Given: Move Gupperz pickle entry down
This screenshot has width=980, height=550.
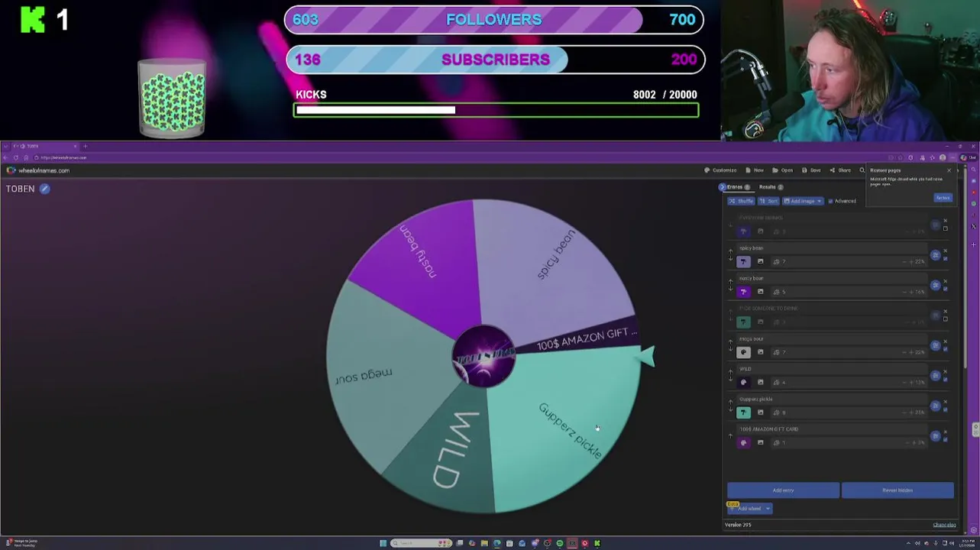Looking at the screenshot, I should 730,409.
